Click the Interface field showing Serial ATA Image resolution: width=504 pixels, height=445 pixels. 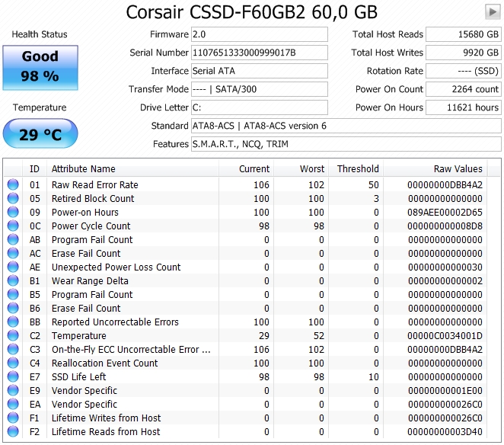pos(260,71)
